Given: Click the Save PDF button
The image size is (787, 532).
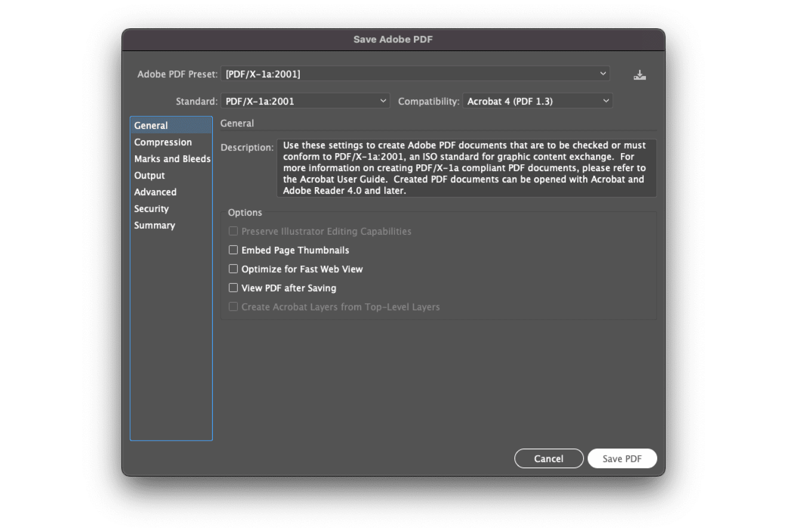Looking at the screenshot, I should point(622,458).
